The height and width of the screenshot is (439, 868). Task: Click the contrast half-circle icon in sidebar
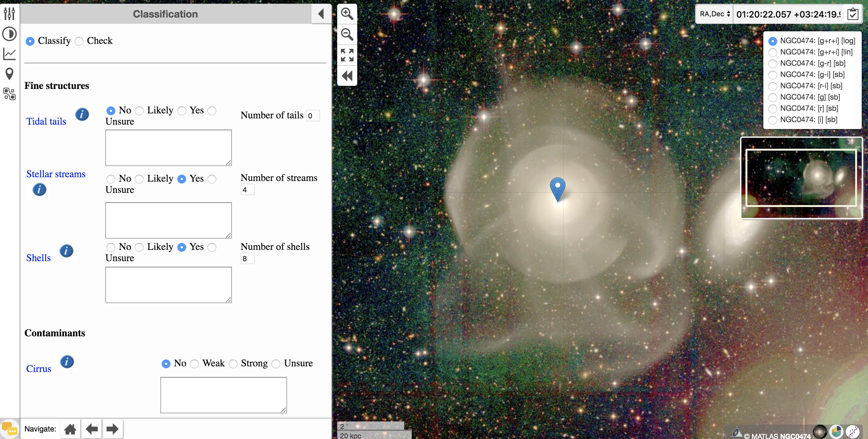point(9,34)
